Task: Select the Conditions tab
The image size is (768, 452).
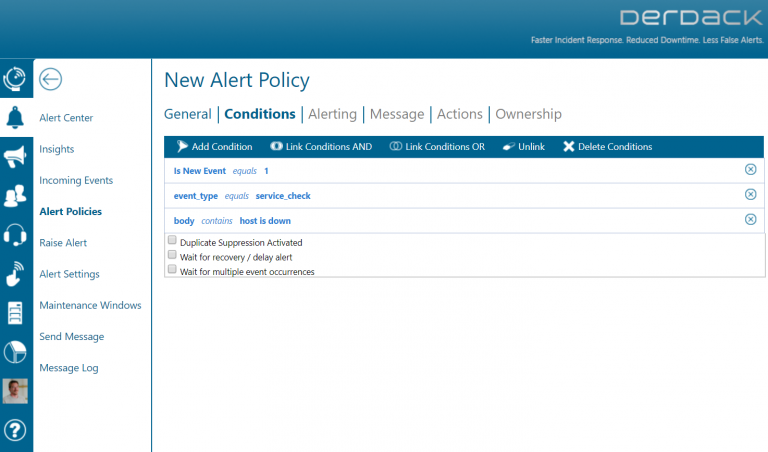Action: (x=260, y=114)
